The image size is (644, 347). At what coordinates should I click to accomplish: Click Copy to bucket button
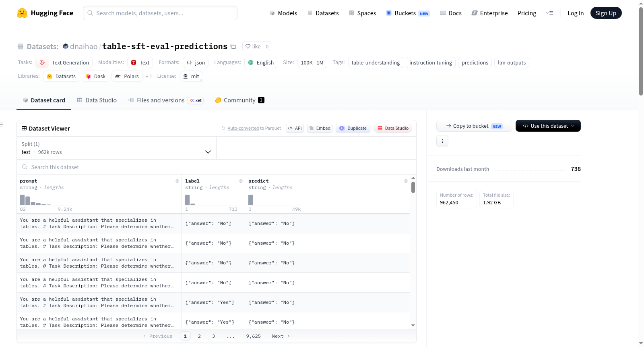point(474,126)
